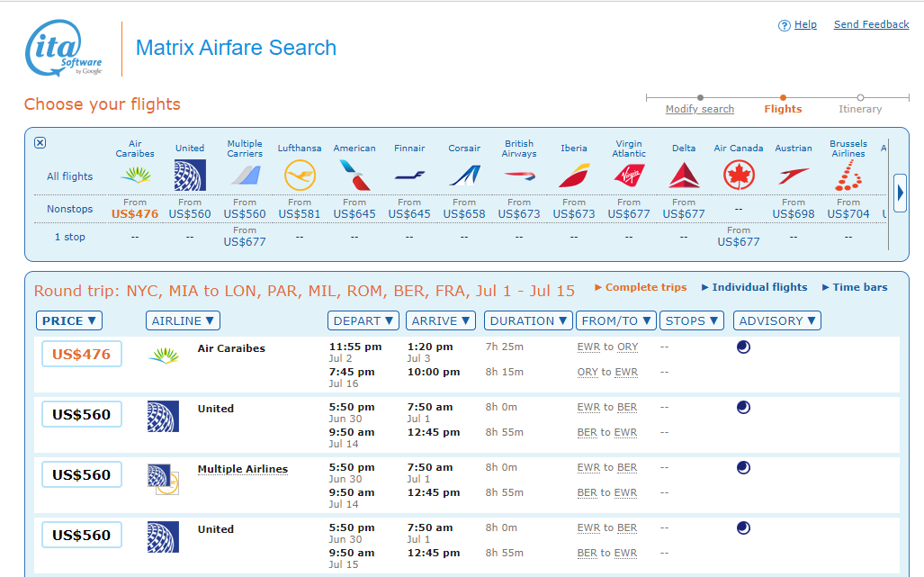Select the Brussels Airlines dotted logo
The image size is (924, 577).
click(848, 175)
